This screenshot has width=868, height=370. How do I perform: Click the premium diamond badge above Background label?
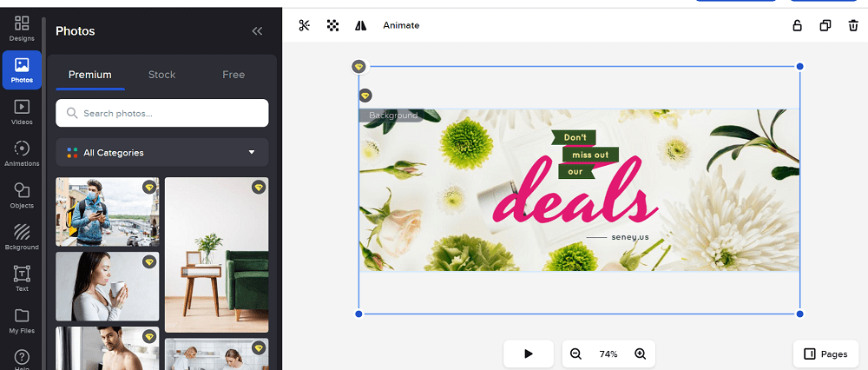click(x=365, y=96)
